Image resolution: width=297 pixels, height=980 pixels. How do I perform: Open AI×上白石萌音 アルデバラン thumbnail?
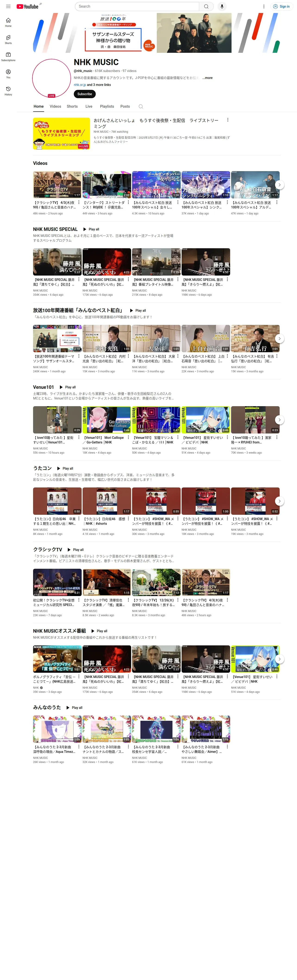tap(255, 185)
